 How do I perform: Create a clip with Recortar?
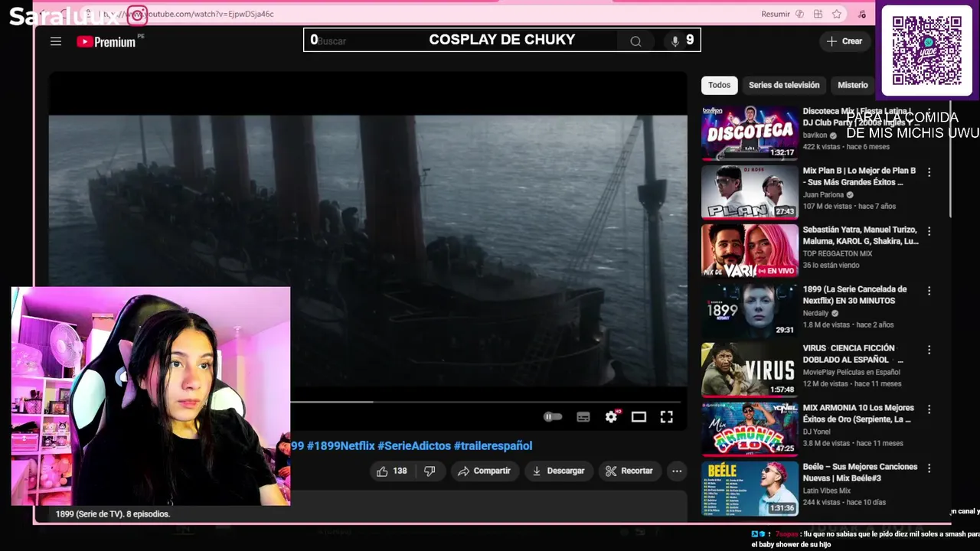click(x=629, y=471)
